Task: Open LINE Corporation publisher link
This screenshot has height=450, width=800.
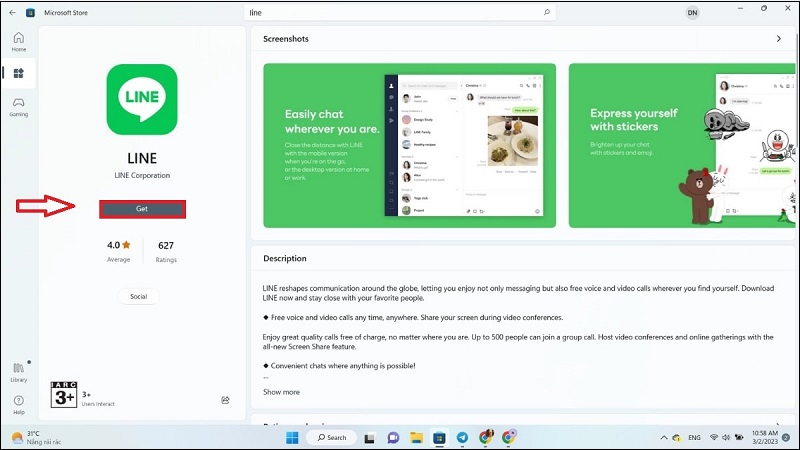Action: (x=142, y=176)
